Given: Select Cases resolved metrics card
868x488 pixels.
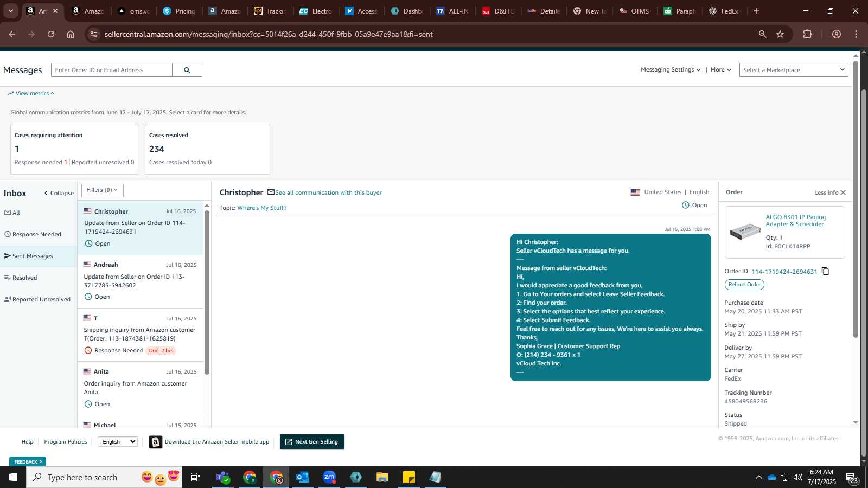Looking at the screenshot, I should click(x=207, y=149).
